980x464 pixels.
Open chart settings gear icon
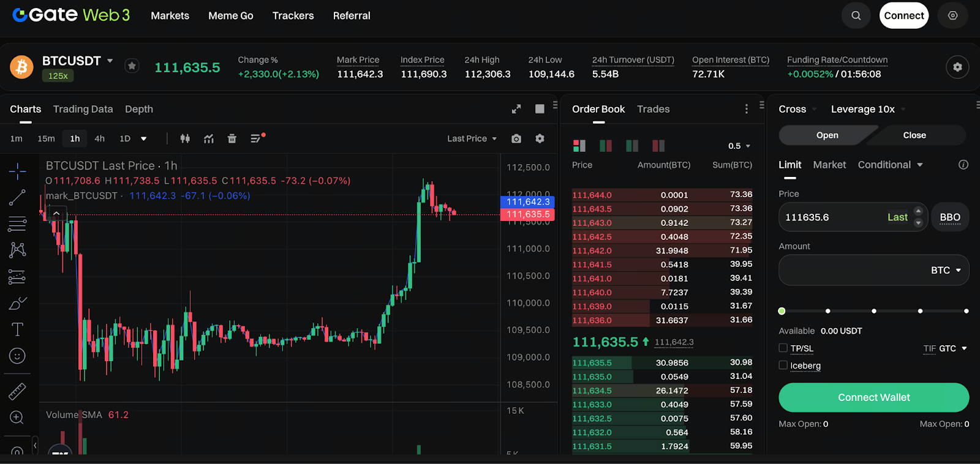point(540,139)
